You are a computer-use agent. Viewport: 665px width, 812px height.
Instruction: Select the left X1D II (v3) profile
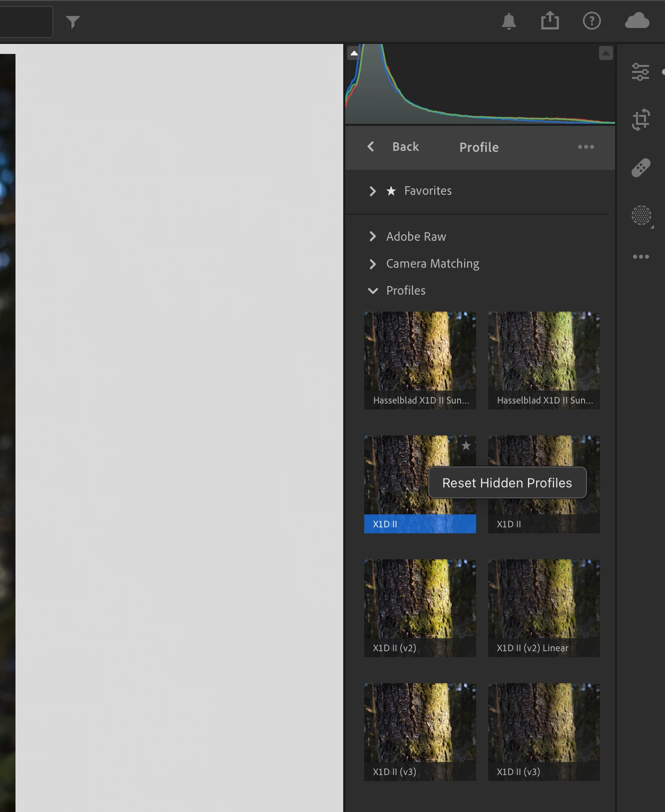click(x=420, y=732)
